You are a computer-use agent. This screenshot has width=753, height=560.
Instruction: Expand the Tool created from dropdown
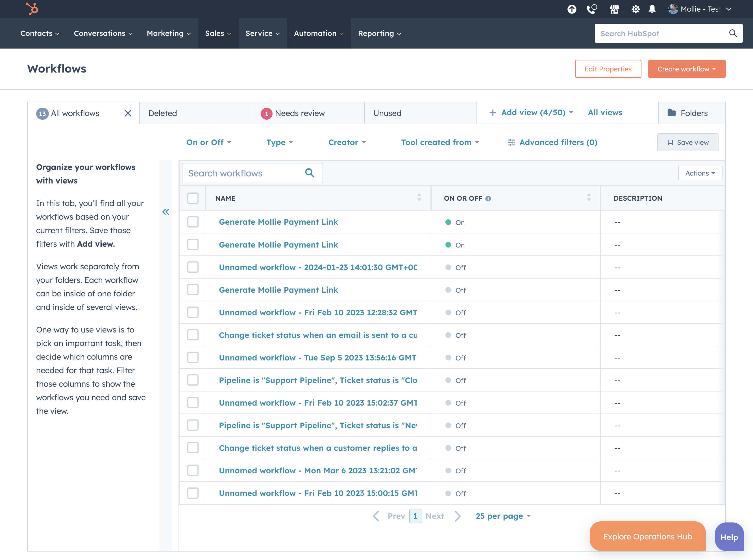pos(440,142)
